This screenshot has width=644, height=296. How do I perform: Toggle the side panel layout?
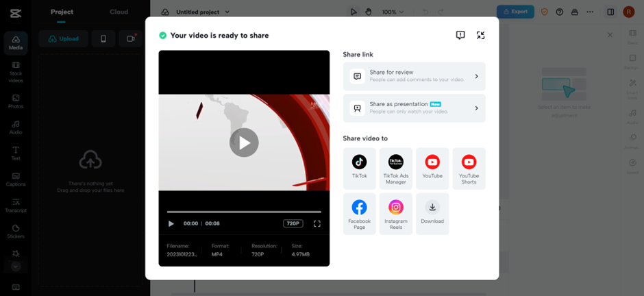(610, 12)
